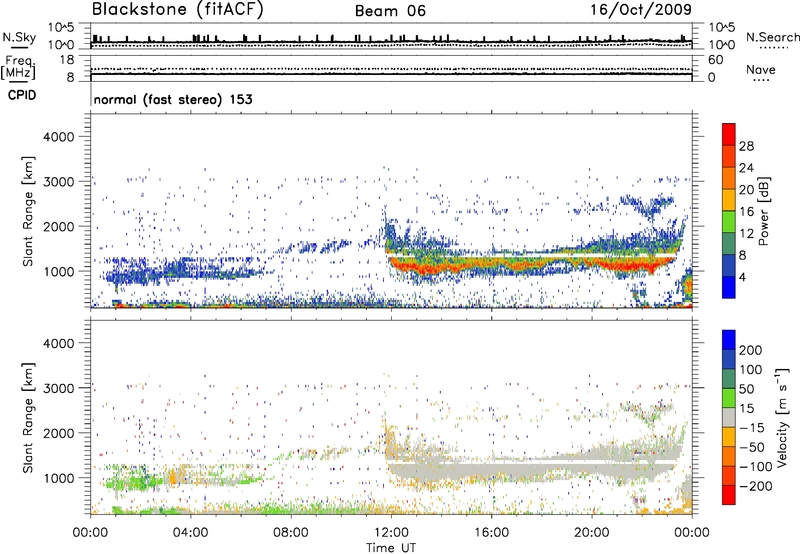The height and width of the screenshot is (554, 800).
Task: Click the '3000' tick of Velocity panel
Action: (x=59, y=388)
